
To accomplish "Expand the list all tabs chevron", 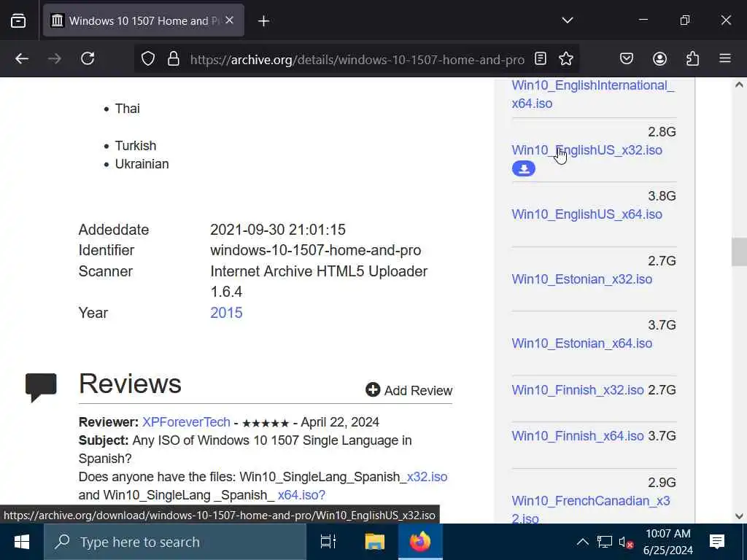I will point(567,20).
